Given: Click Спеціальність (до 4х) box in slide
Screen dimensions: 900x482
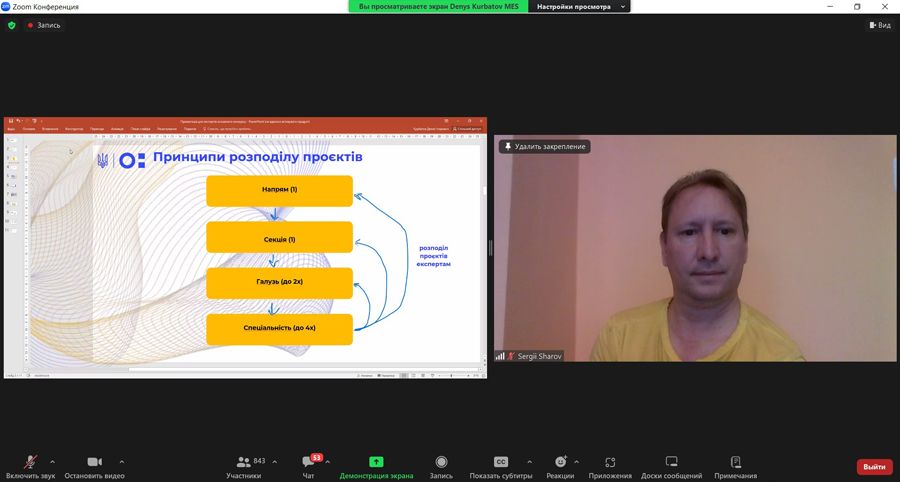Looking at the screenshot, I should [280, 329].
